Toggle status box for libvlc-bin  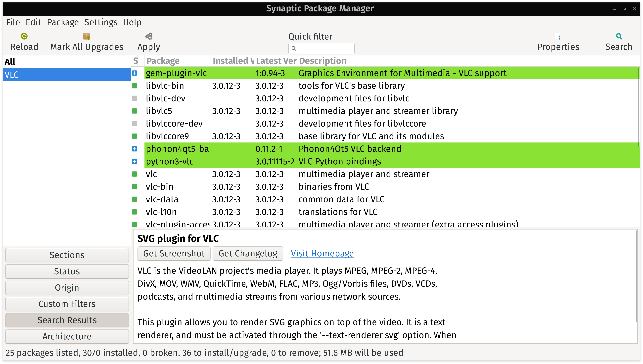[135, 86]
